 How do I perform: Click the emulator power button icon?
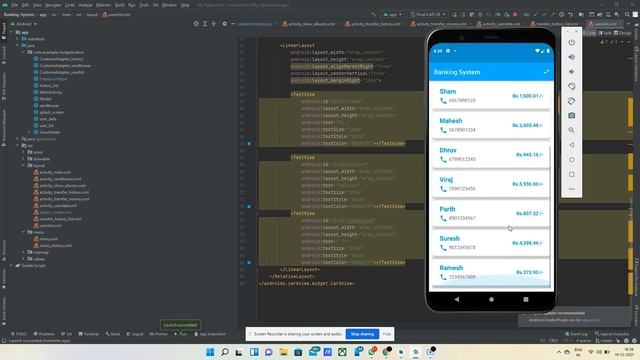tap(571, 42)
